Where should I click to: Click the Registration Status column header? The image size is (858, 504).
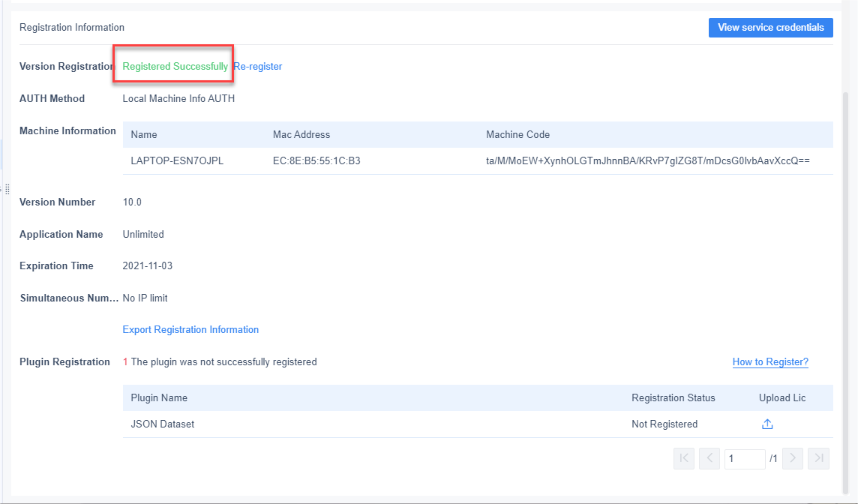coord(673,397)
